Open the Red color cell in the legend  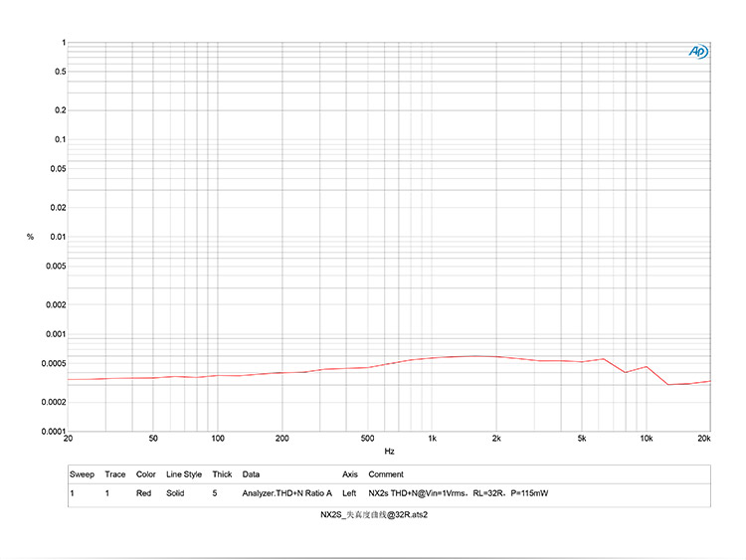pyautogui.click(x=144, y=493)
